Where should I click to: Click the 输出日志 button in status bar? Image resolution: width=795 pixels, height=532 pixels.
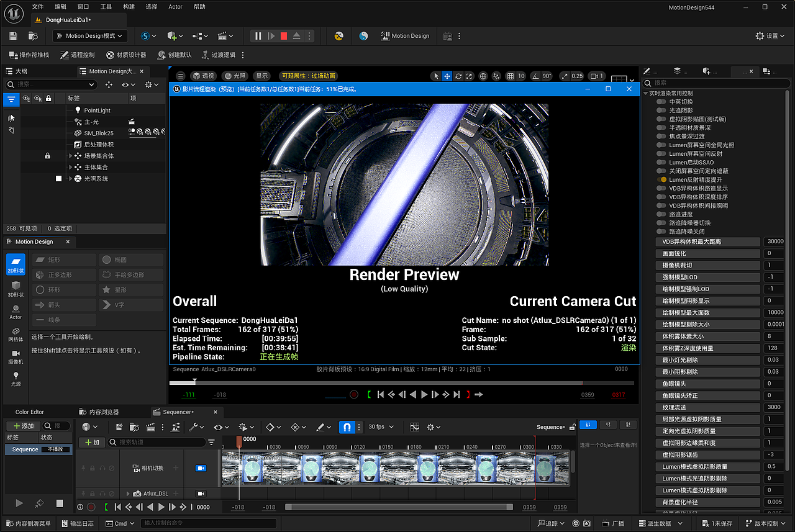[x=77, y=523]
